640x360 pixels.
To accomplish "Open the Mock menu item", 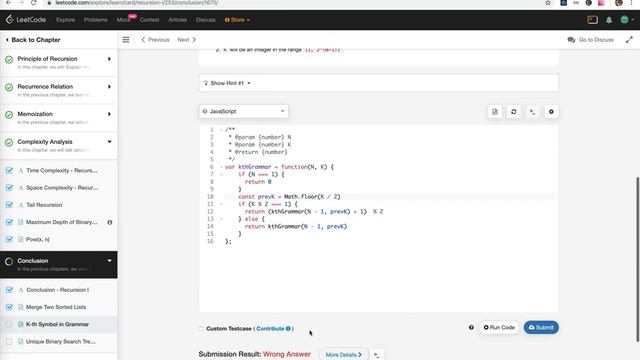I will tap(123, 20).
